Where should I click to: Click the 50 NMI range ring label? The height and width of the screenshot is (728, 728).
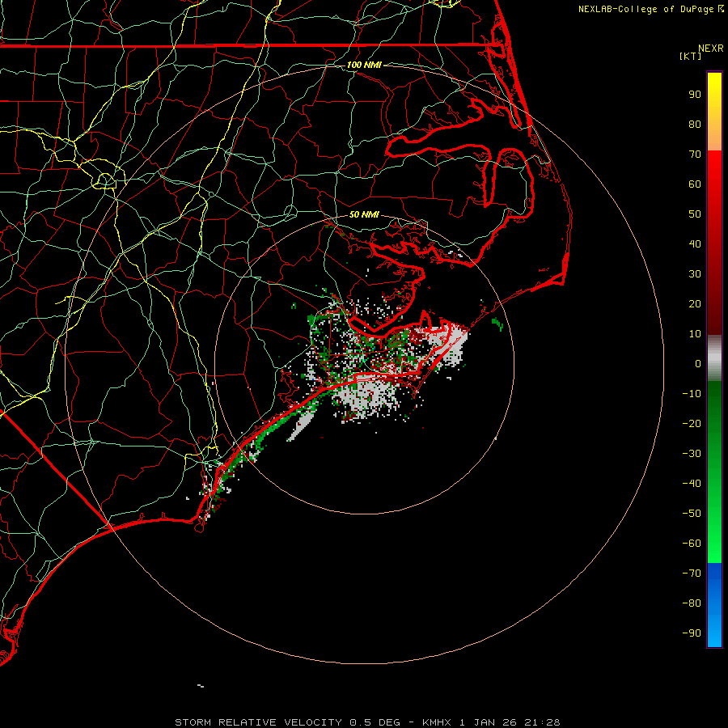coord(364,214)
